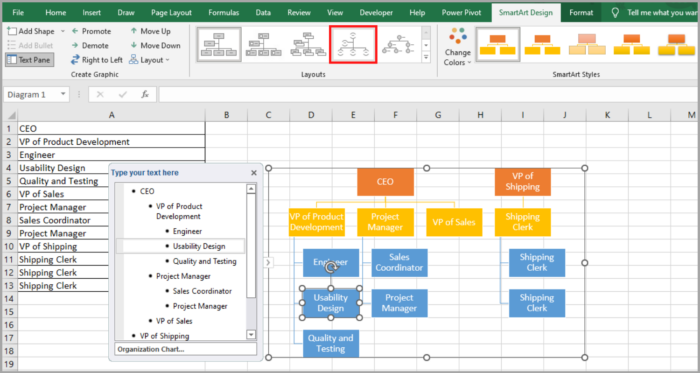Collapse text pane using side arrow tab

click(268, 263)
